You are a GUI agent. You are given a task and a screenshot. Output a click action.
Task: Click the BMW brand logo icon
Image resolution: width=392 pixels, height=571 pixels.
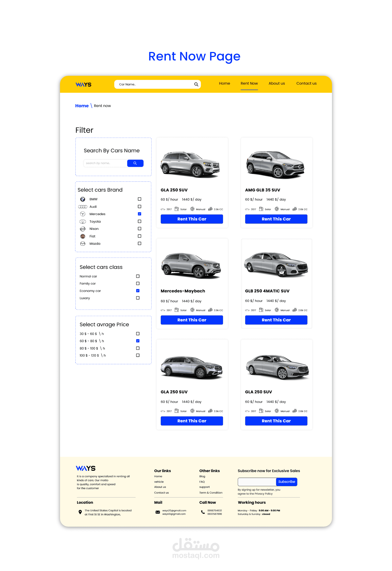tap(83, 199)
